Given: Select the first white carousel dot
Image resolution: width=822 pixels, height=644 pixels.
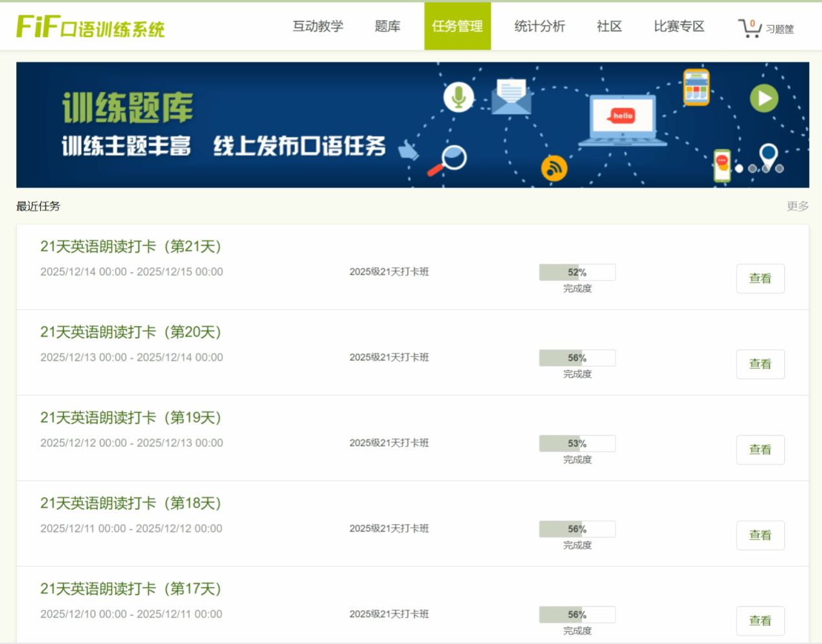Looking at the screenshot, I should [739, 168].
